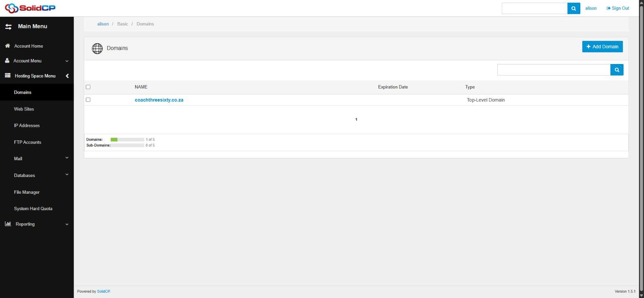The height and width of the screenshot is (298, 644).
Task: Open File Manager in sidebar
Action: point(27,192)
